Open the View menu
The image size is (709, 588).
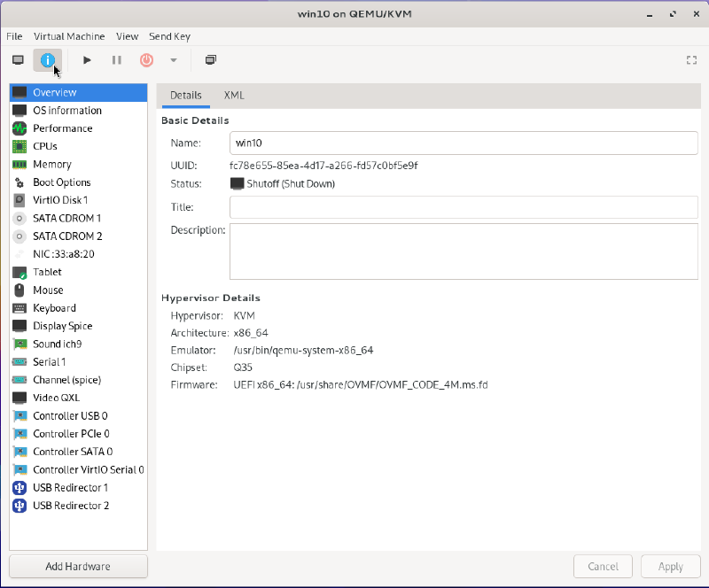[127, 36]
